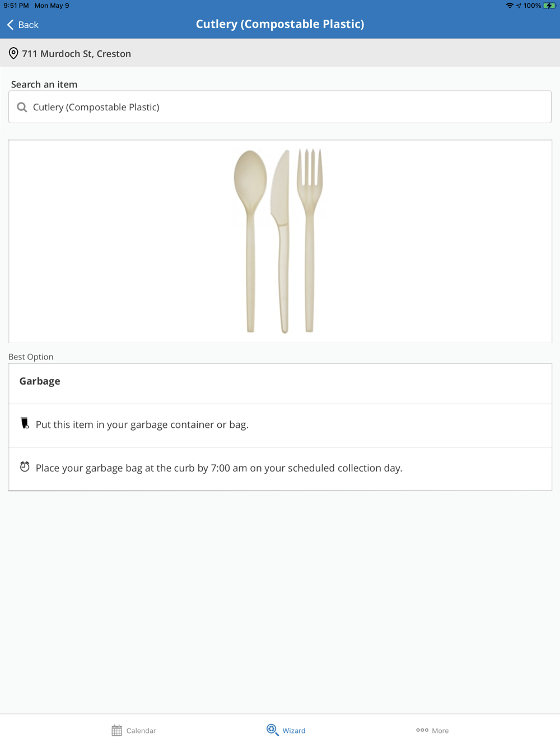Tap the compostable cutlery image

(x=279, y=241)
